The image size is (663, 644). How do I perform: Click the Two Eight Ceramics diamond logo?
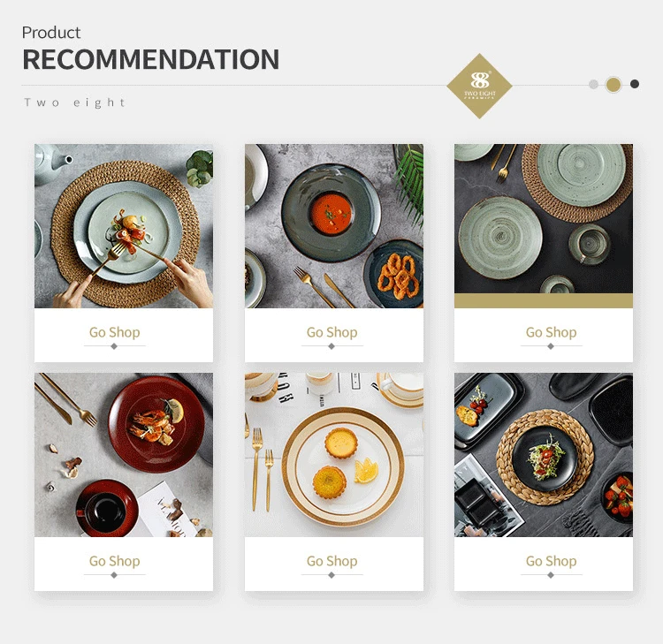pos(479,86)
